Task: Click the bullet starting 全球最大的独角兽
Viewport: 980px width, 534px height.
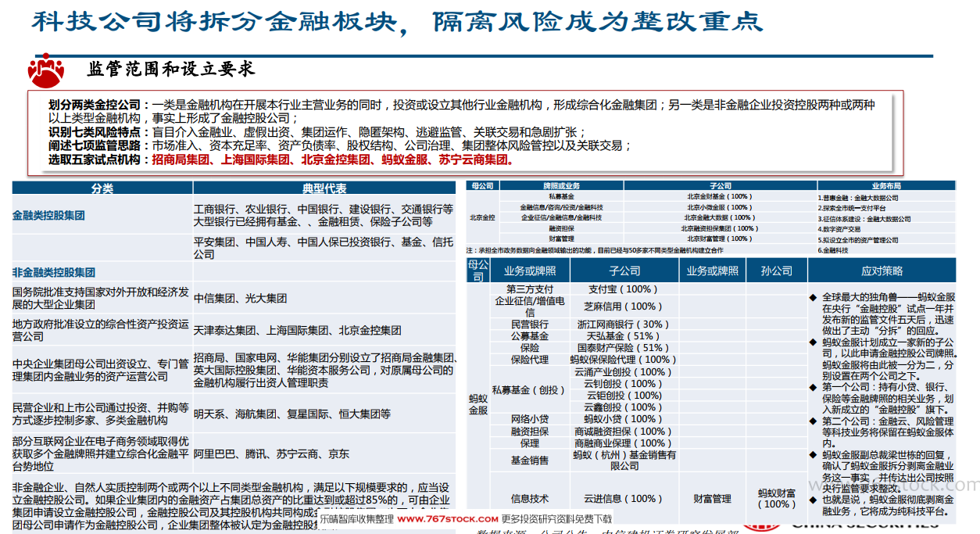Action: click(888, 314)
